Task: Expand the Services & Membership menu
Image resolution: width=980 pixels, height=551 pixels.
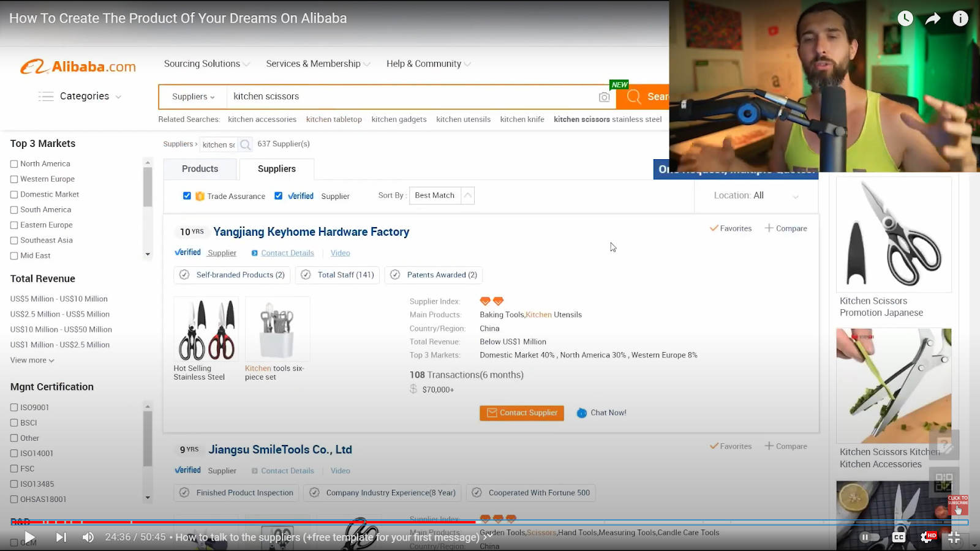Action: point(318,64)
